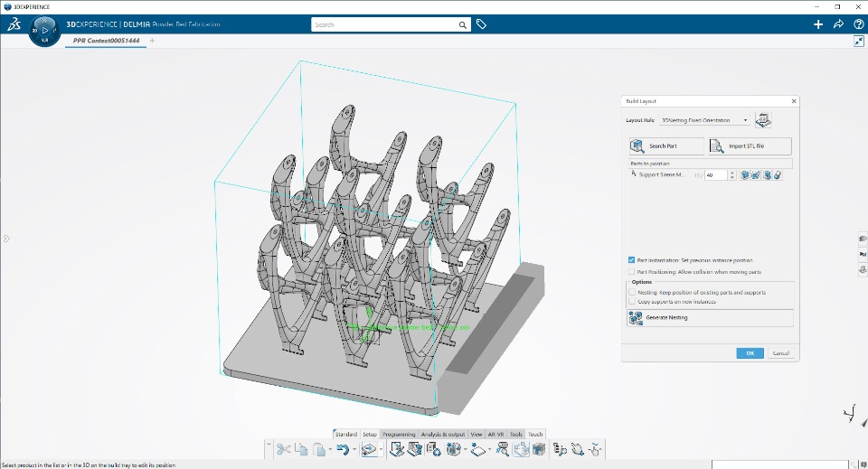Click the magnifier over list toolbar icon
Image resolution: width=868 pixels, height=469 pixels.
tap(502, 449)
